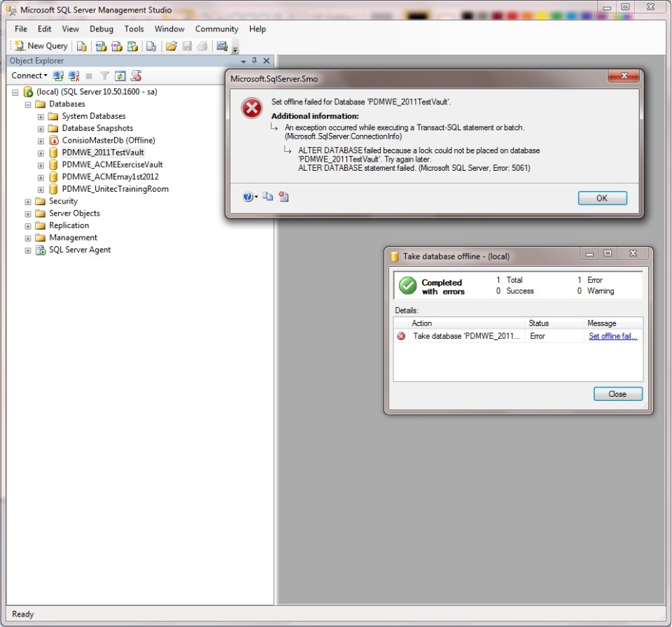Screen dimensions: 672x627
Task: Select the PDMWE_UnitecTrainingRoom database
Action: tap(115, 189)
